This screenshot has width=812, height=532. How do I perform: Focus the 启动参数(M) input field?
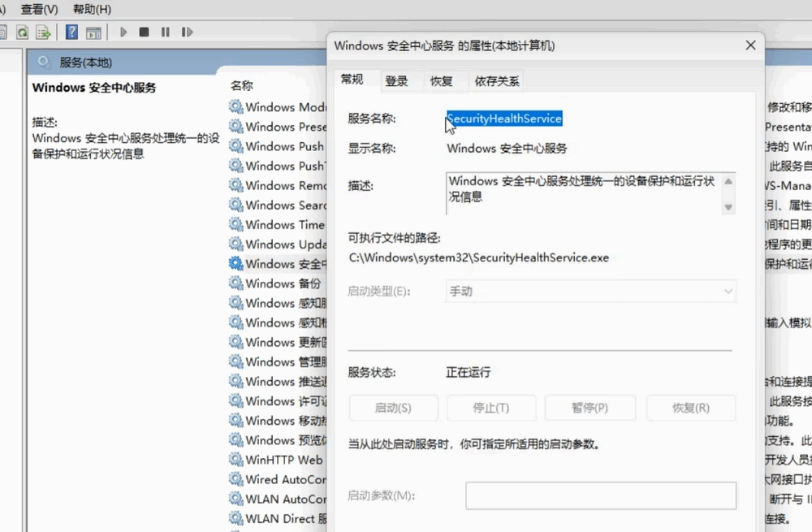click(x=601, y=495)
